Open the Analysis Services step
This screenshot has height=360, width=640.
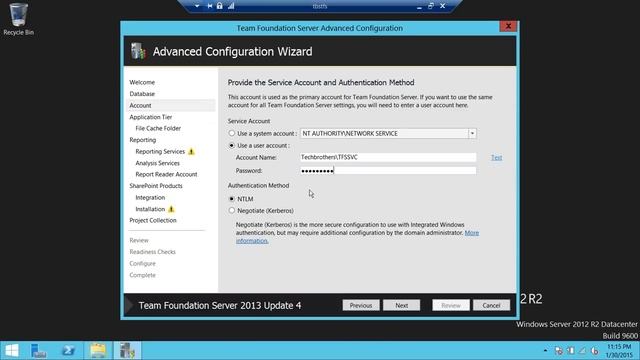click(x=158, y=163)
